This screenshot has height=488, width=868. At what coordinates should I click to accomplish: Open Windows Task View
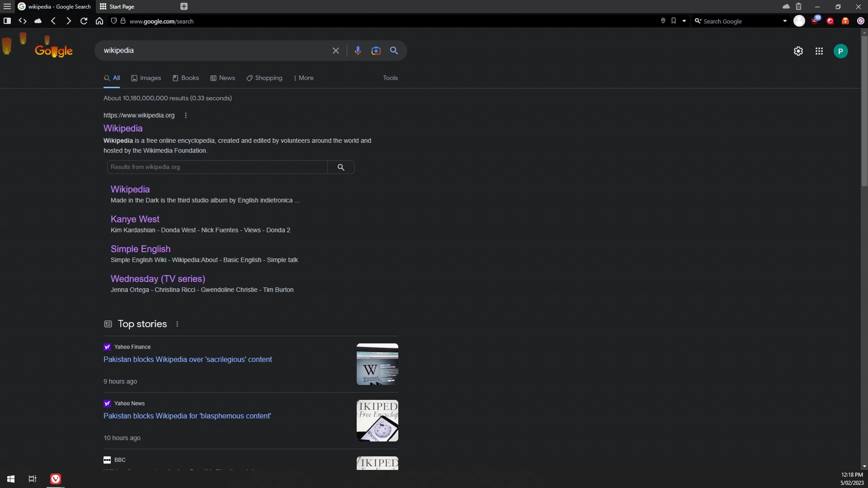pos(33,479)
